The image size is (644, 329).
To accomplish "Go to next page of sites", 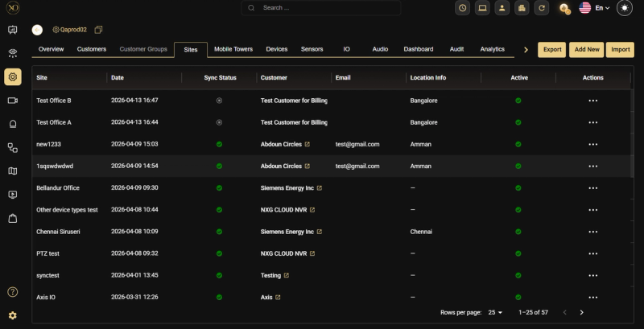I will [581, 312].
